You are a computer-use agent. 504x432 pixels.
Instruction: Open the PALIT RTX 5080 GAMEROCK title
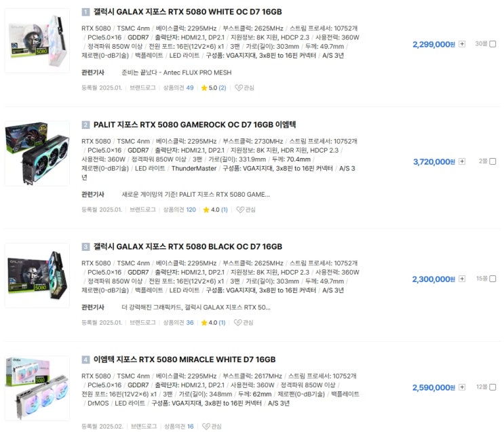195,125
